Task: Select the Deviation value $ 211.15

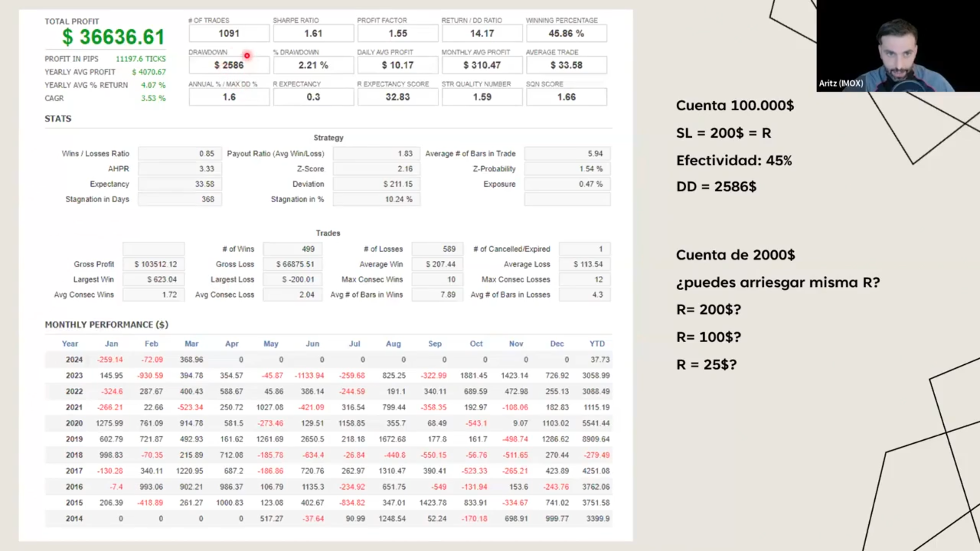Action: point(377,184)
